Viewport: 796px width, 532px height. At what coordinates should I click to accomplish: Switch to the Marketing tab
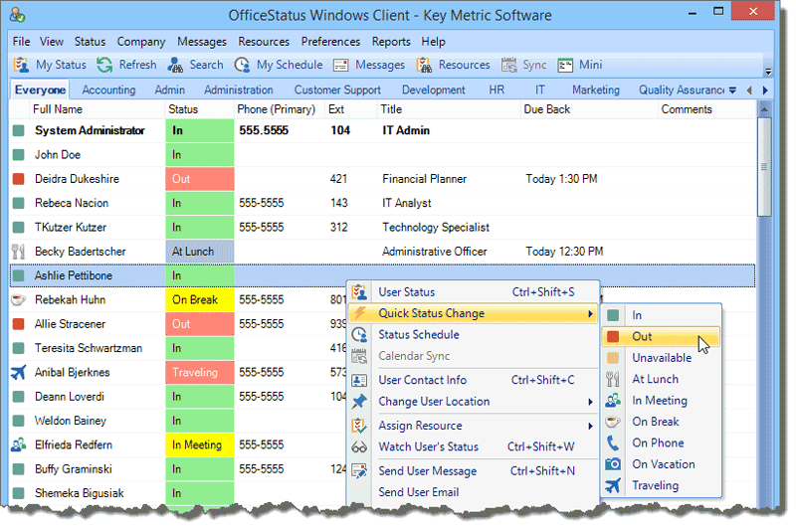click(x=596, y=90)
